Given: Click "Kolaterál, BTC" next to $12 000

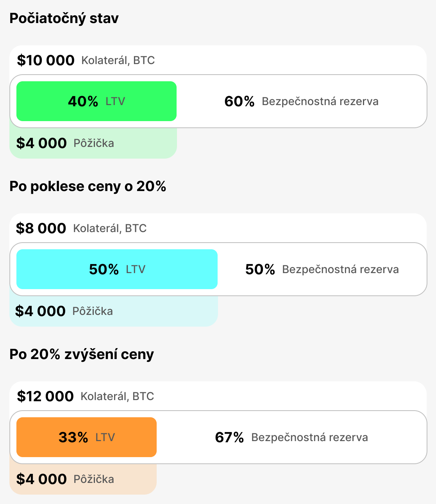Looking at the screenshot, I should 117,397.
